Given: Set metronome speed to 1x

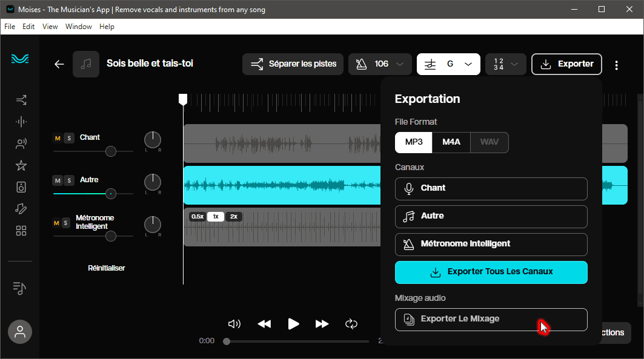Looking at the screenshot, I should [215, 217].
